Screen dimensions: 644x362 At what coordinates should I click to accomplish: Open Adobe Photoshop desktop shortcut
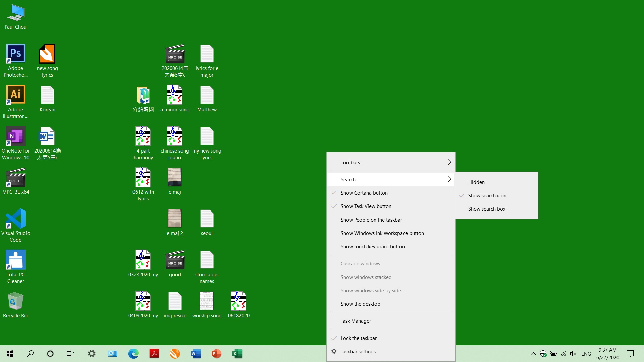15,54
